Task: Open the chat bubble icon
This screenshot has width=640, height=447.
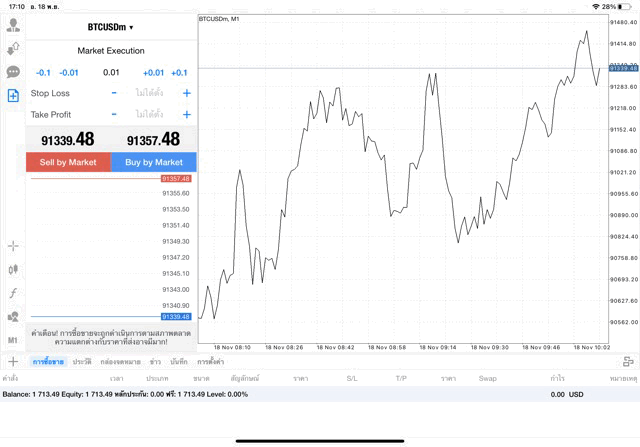Action: pos(13,72)
